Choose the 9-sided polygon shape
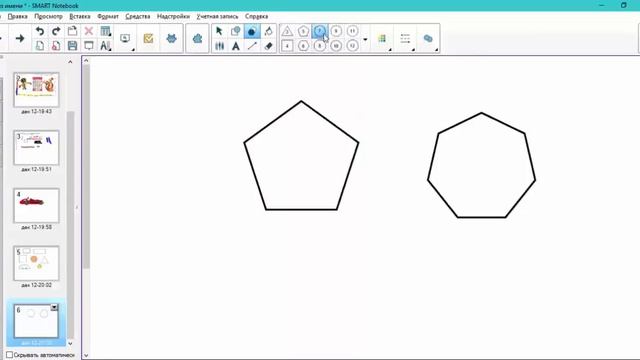 coord(336,31)
